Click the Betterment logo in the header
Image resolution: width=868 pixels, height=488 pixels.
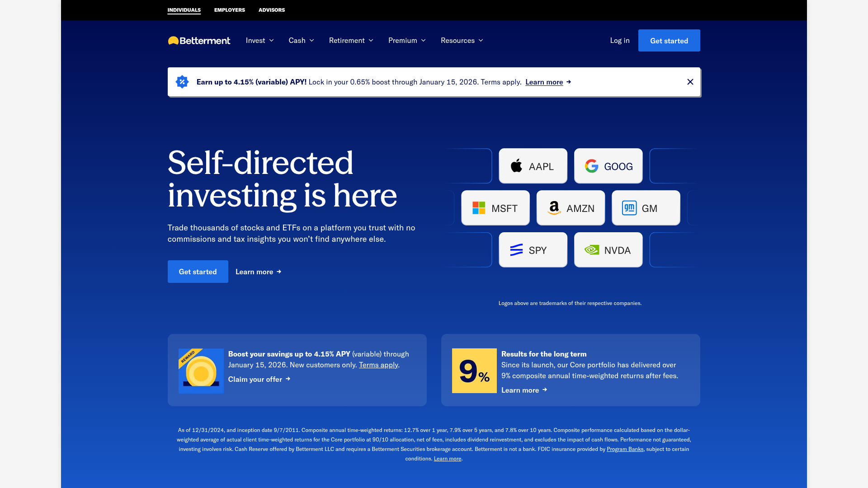coord(199,40)
